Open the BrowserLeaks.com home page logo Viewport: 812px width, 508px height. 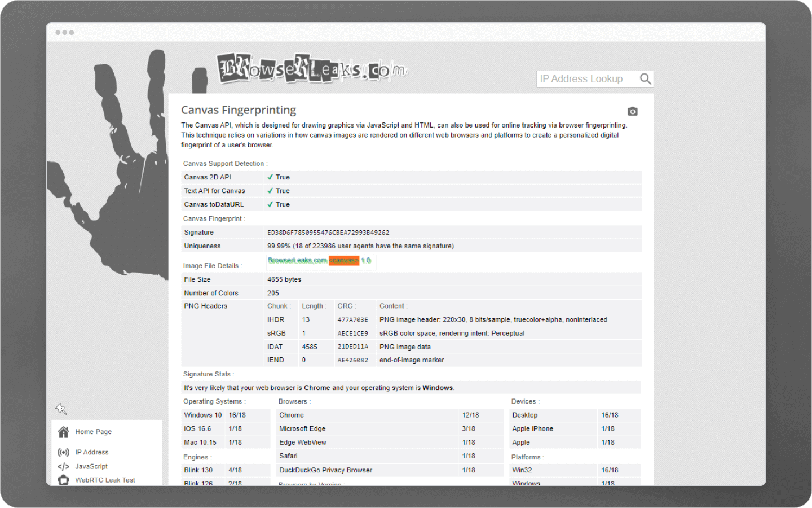click(314, 68)
